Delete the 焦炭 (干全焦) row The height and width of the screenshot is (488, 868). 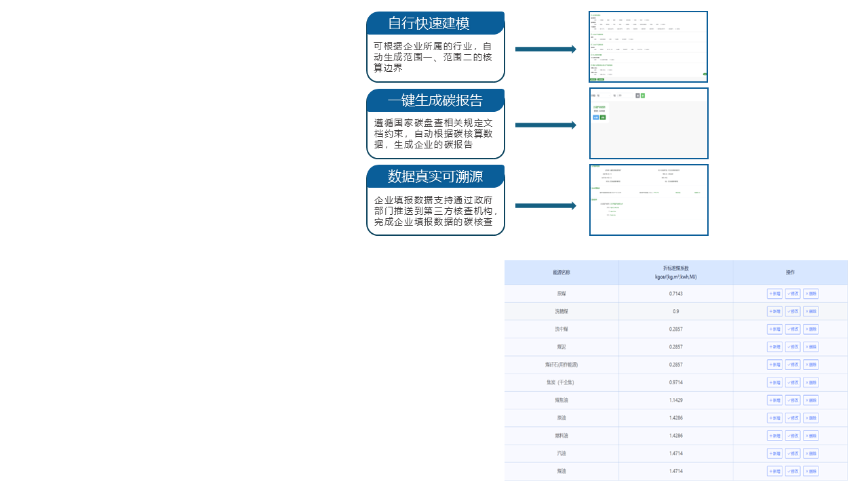click(811, 382)
